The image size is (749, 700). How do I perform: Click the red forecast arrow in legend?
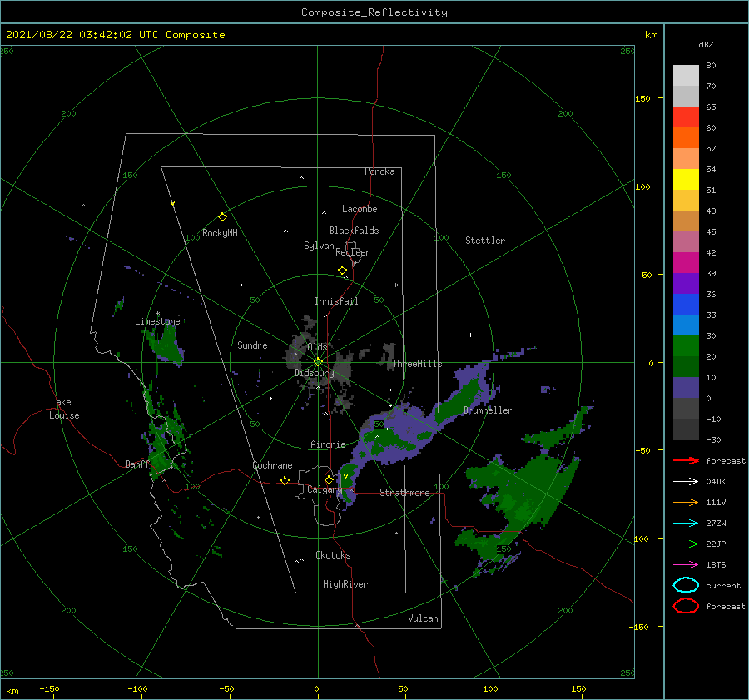tap(686, 460)
